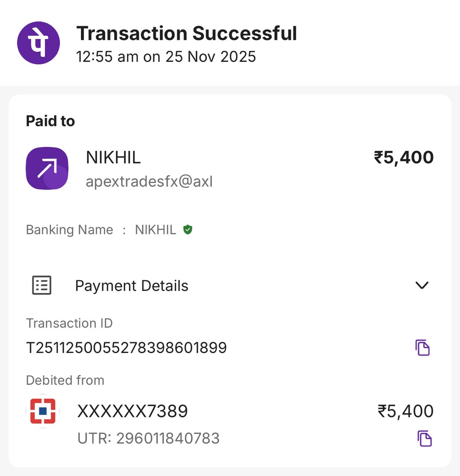The height and width of the screenshot is (476, 460).
Task: Tap the PhonePe logo icon
Action: (x=38, y=43)
